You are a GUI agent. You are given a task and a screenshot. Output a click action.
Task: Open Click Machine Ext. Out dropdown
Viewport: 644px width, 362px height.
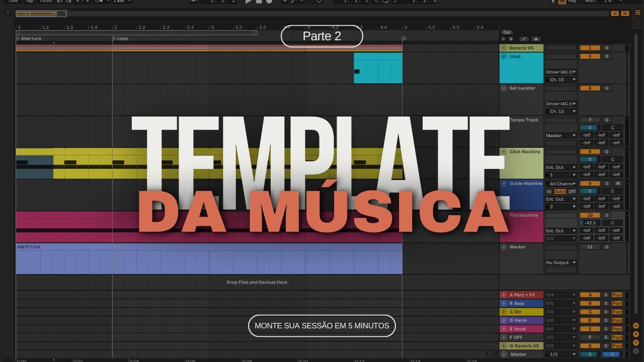click(561, 167)
